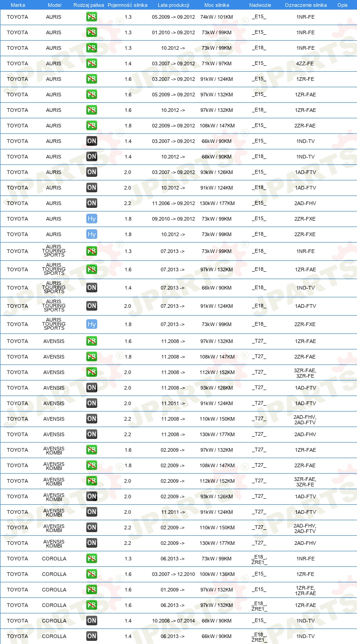Click COROLLA model in 10.2006 -> 07.2014 row
This screenshot has width=357, height=644.
tap(54, 621)
